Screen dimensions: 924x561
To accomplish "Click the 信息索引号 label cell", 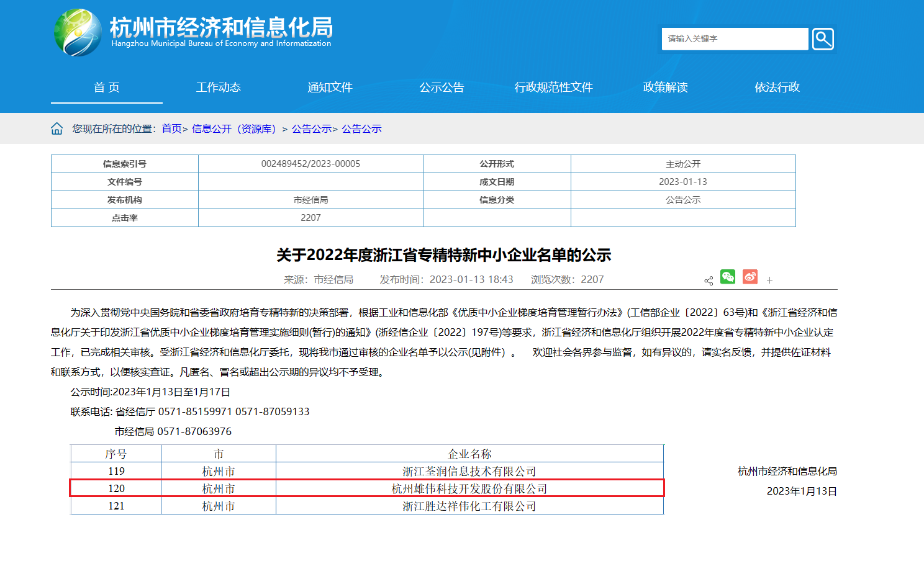I will (x=125, y=164).
